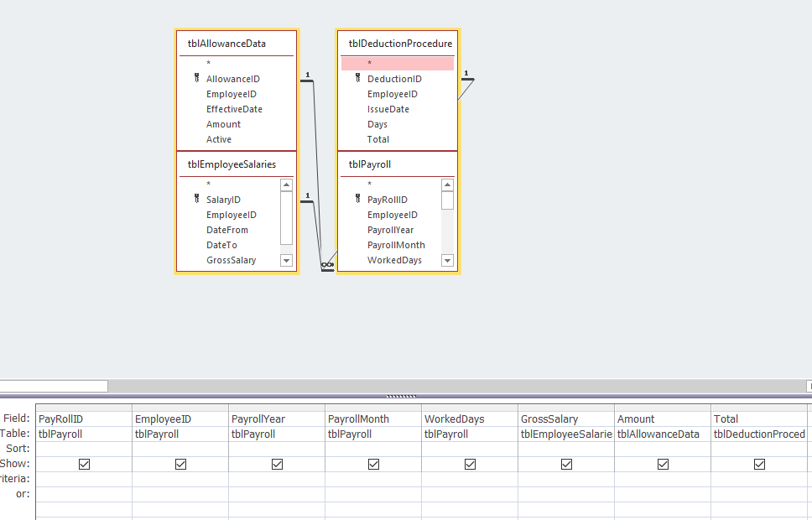
Task: Click the PayRollID primary key icon
Action: coord(358,199)
